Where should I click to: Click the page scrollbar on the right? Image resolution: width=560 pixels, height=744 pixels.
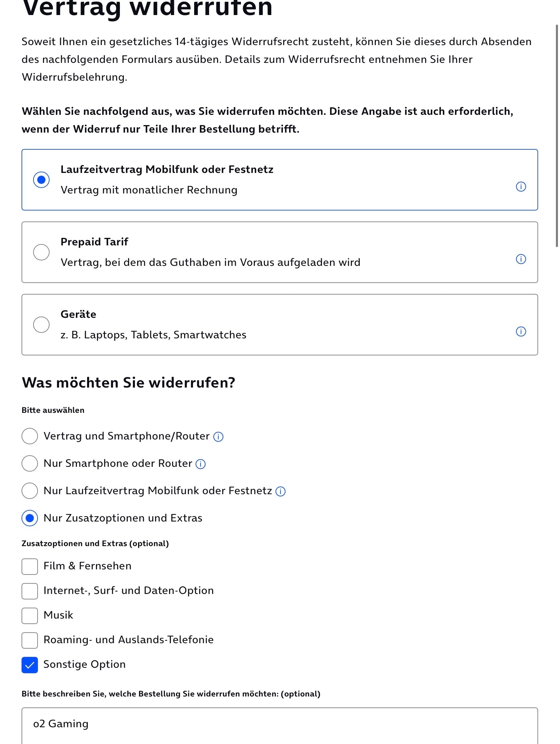pyautogui.click(x=557, y=135)
